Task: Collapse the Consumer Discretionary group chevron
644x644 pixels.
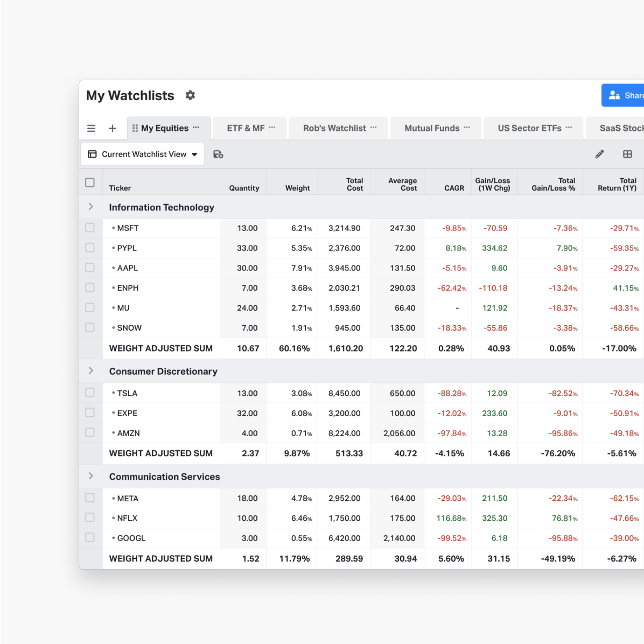Action: coord(91,370)
